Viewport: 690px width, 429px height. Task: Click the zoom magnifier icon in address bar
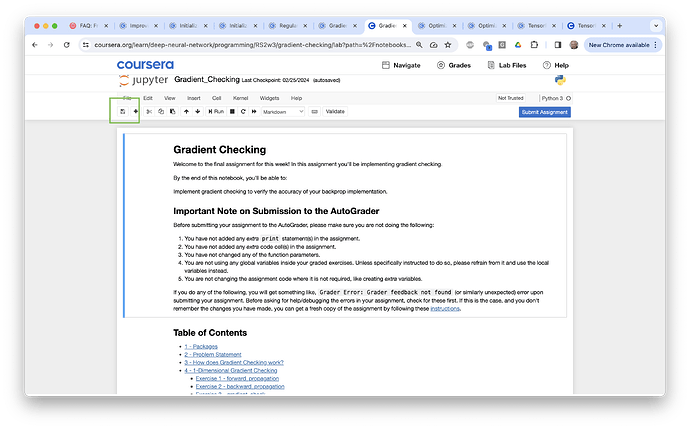419,45
